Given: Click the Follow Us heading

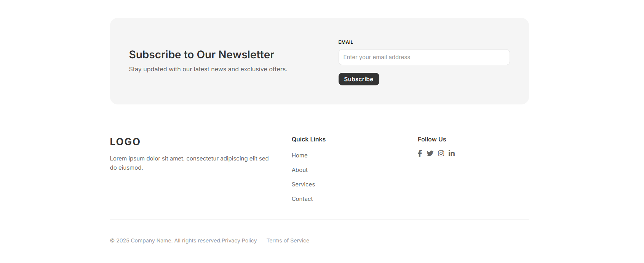Looking at the screenshot, I should 431,140.
